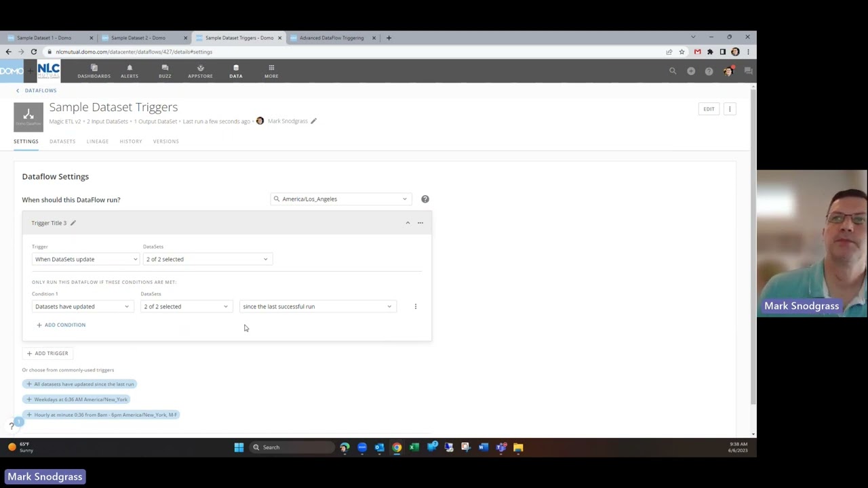
Task: Open File Explorer from taskbar
Action: [x=518, y=447]
